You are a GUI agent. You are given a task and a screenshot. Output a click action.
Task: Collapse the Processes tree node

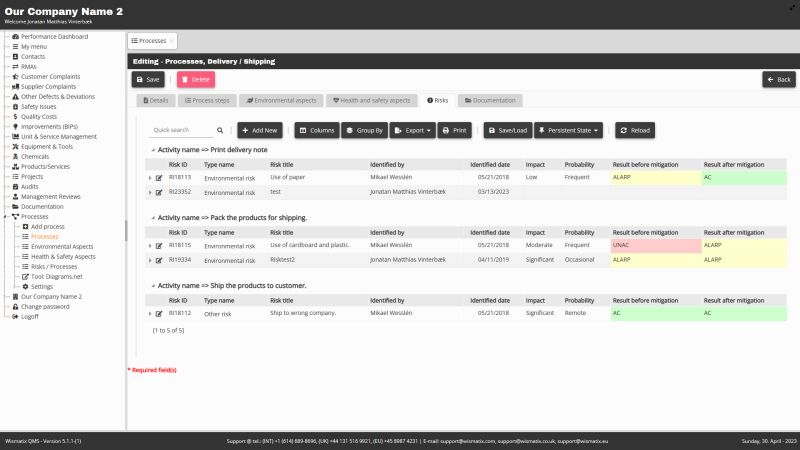6,217
